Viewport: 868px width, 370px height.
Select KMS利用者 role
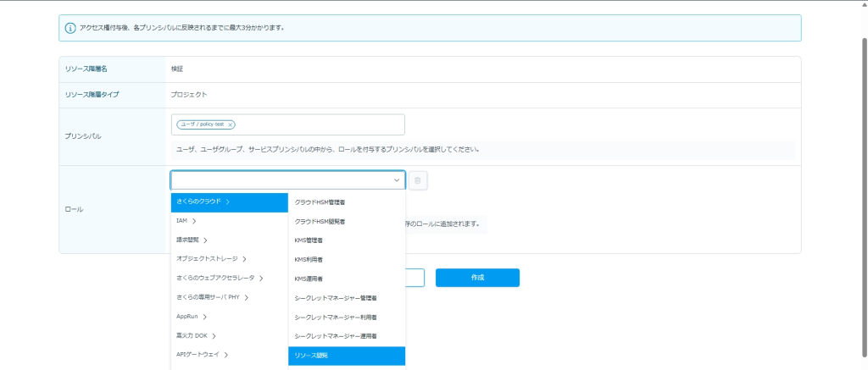[347, 259]
